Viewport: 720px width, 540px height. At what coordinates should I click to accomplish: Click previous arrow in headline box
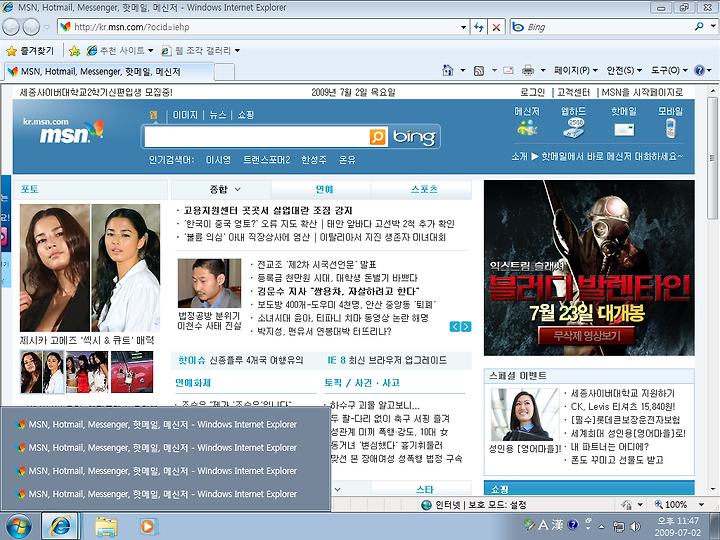pos(455,326)
